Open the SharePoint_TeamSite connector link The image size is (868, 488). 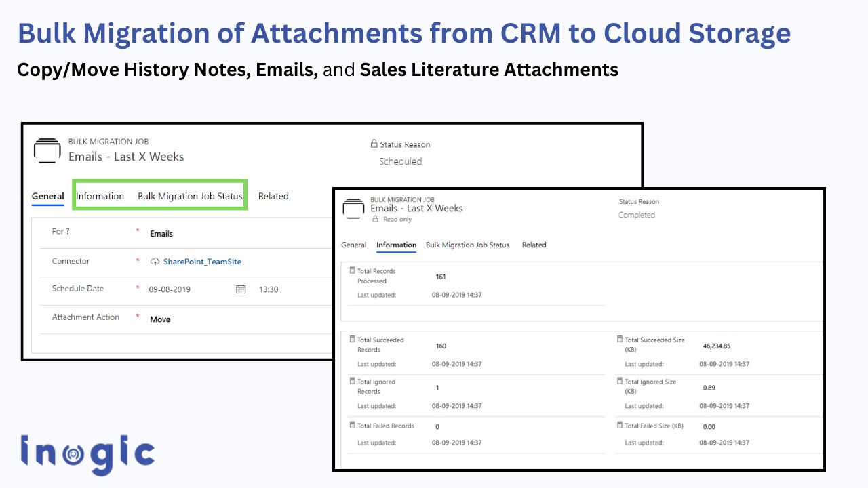[202, 262]
